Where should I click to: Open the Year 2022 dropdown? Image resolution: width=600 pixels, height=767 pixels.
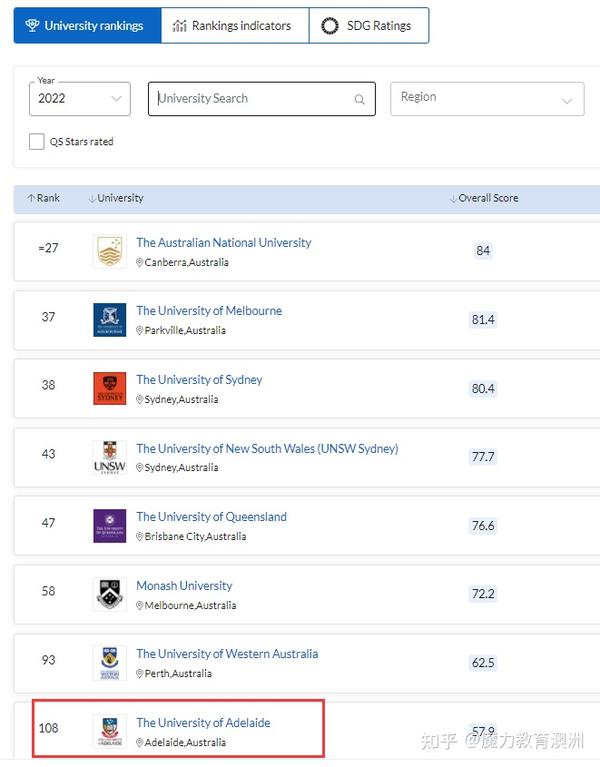[80, 99]
